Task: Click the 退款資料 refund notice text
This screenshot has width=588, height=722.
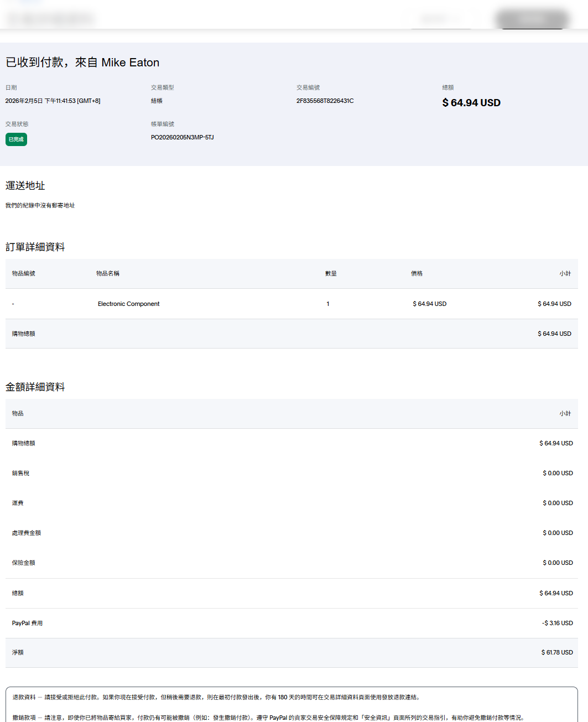Action: pyautogui.click(x=24, y=697)
